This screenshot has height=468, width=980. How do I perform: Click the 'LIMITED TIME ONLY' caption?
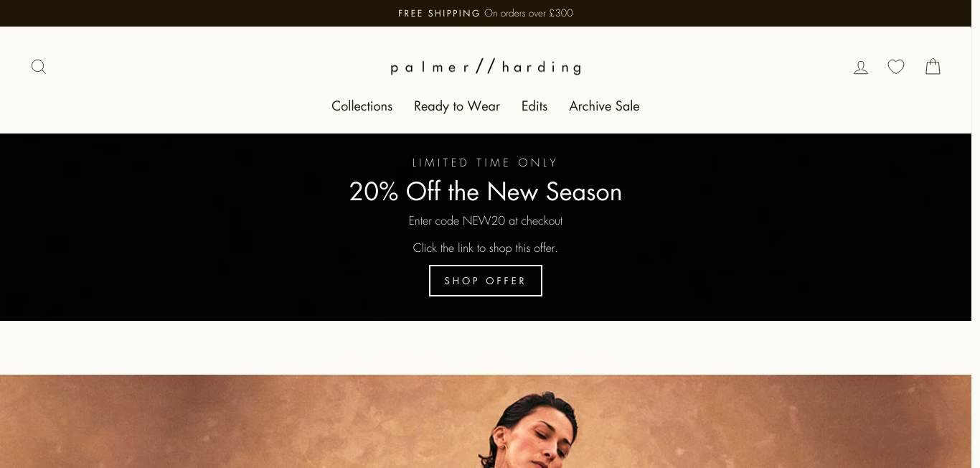tap(486, 163)
